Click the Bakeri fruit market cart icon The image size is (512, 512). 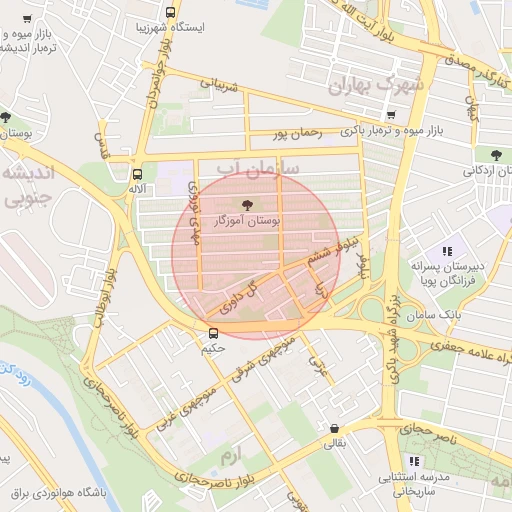(391, 115)
